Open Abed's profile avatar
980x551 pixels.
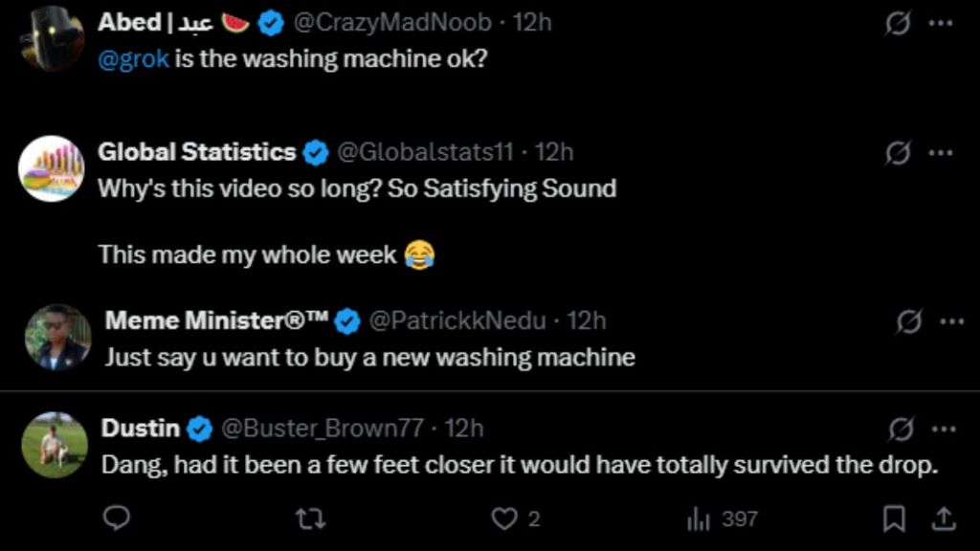coord(52,38)
